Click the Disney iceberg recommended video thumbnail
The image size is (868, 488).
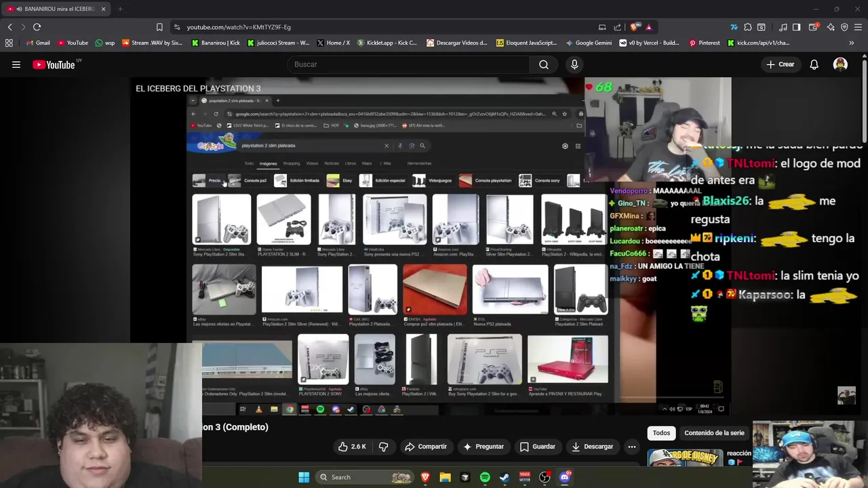point(685,458)
